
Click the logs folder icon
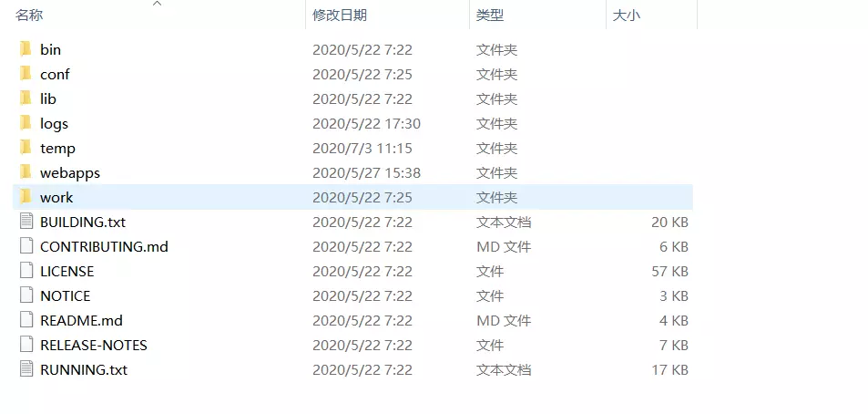coord(26,123)
